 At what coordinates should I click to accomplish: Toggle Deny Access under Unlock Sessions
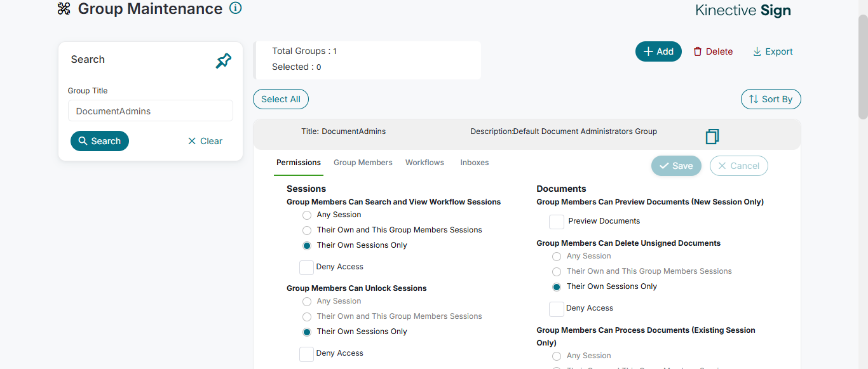click(x=307, y=354)
